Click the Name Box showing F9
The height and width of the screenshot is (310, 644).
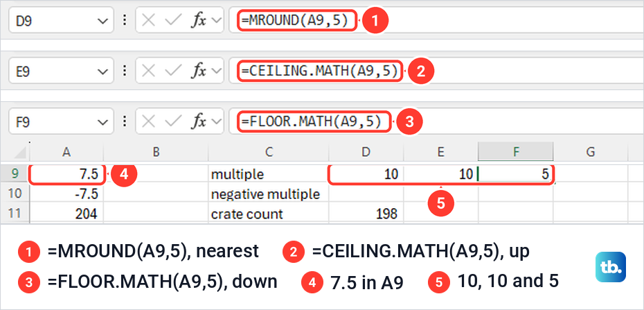(x=61, y=121)
